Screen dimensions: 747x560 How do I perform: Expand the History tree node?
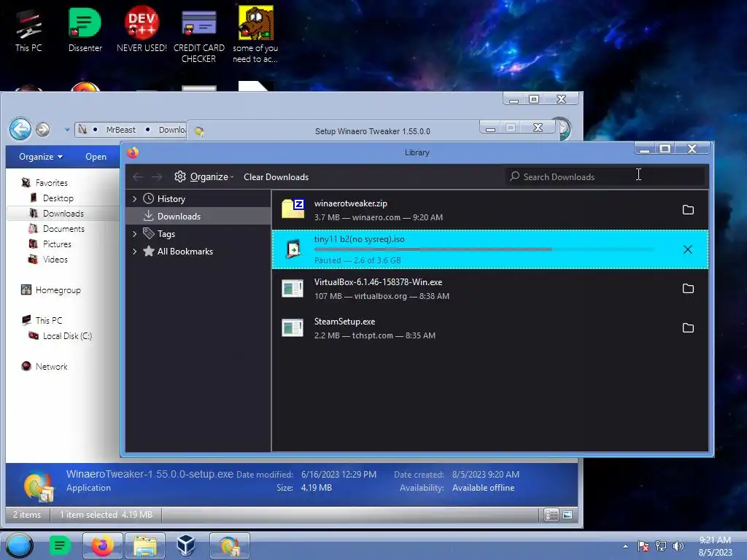click(x=134, y=198)
